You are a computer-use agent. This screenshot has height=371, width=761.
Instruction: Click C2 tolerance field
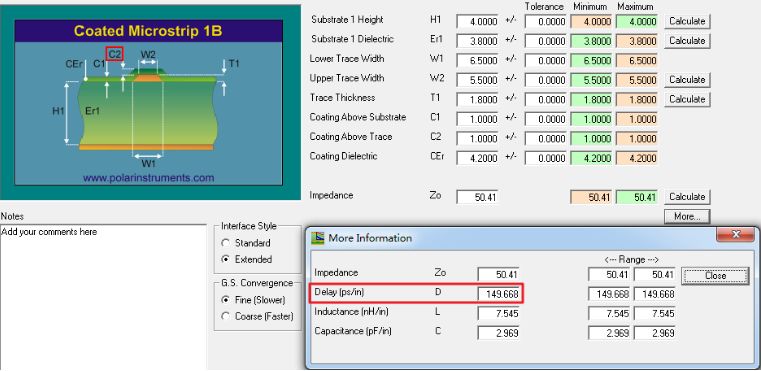tap(546, 139)
